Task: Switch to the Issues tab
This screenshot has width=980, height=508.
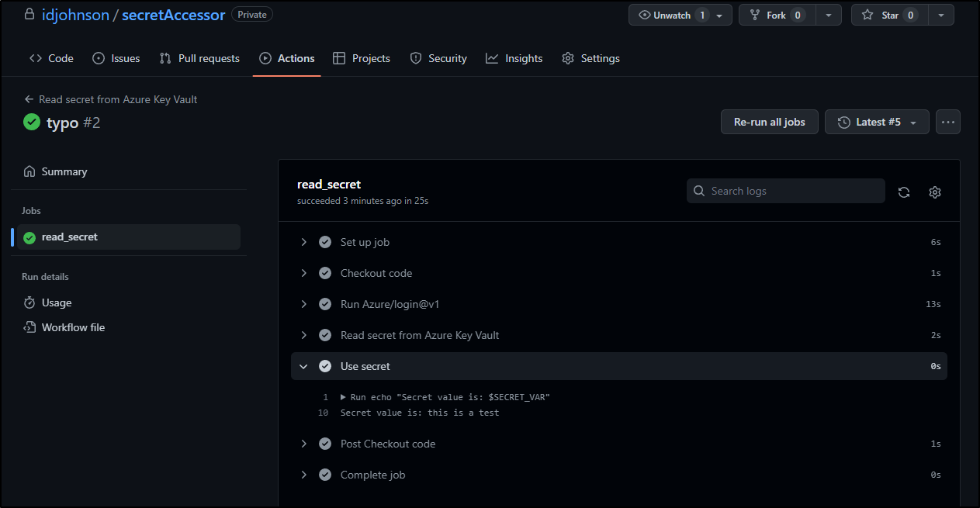Action: point(116,58)
